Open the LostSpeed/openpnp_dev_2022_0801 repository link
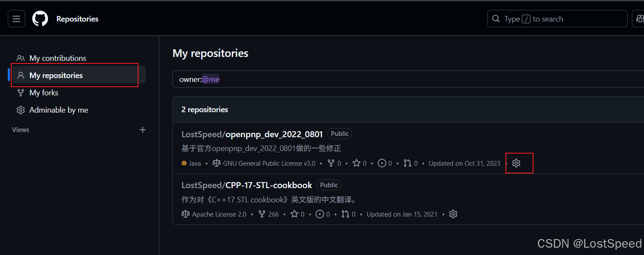Viewport: 644px width, 255px height. coord(252,134)
